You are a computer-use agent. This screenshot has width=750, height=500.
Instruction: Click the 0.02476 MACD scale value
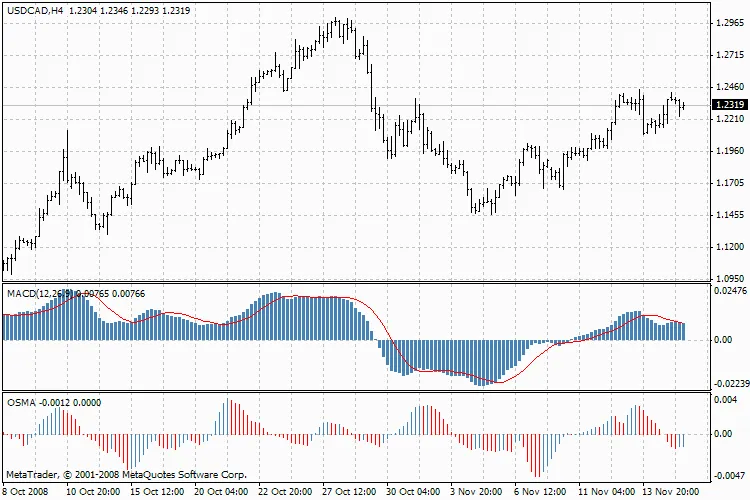pos(730,290)
